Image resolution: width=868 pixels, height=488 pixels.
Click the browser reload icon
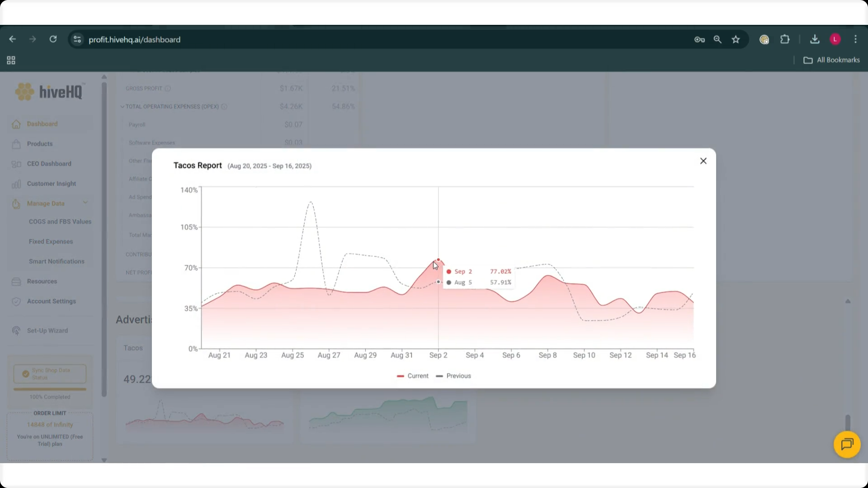click(53, 39)
